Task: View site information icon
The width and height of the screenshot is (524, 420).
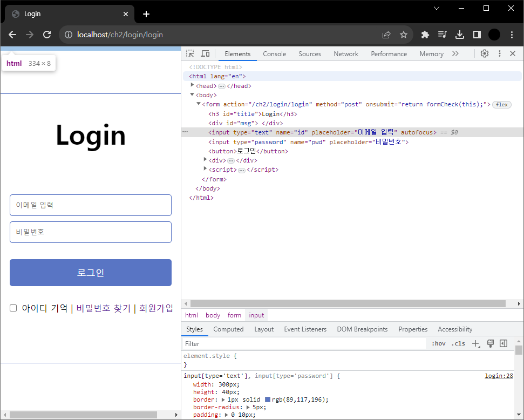Action: tap(69, 35)
